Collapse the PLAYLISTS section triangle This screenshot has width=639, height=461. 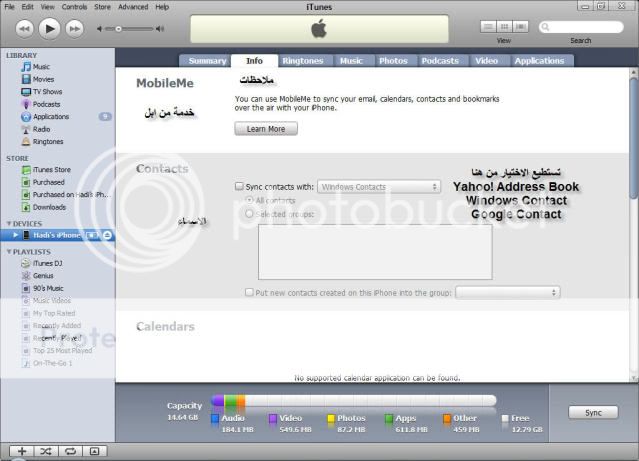[9, 252]
